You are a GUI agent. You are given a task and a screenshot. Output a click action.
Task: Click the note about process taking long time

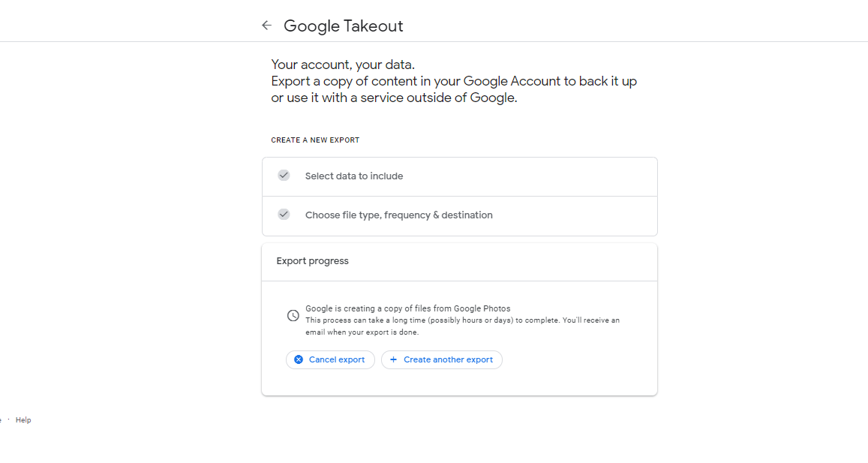462,320
